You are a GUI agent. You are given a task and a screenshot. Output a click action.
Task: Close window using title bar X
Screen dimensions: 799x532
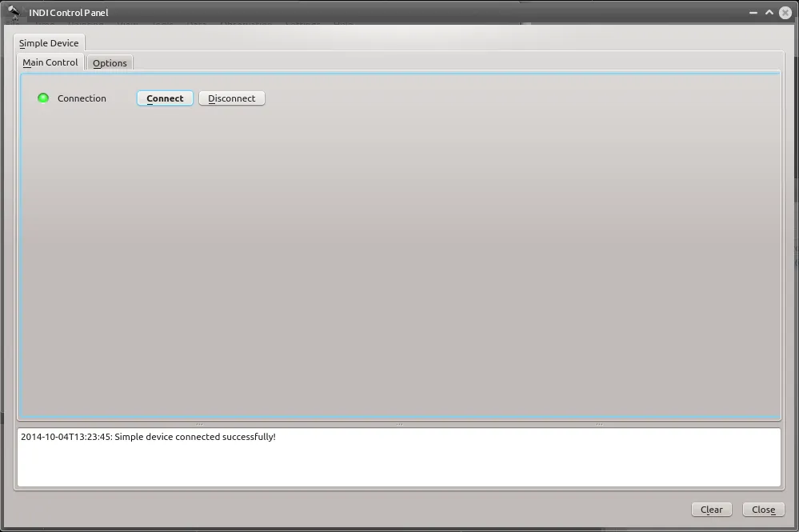tap(785, 13)
